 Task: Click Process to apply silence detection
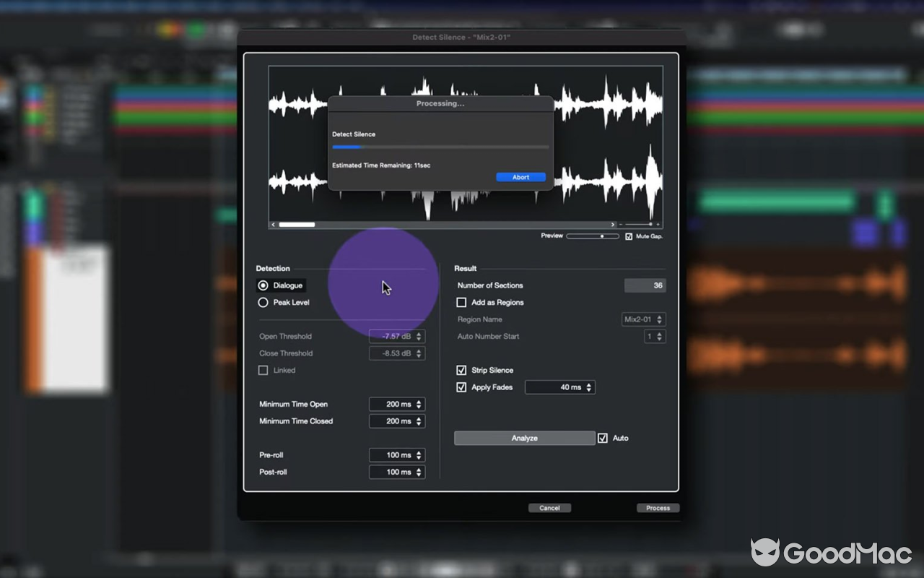coord(657,507)
